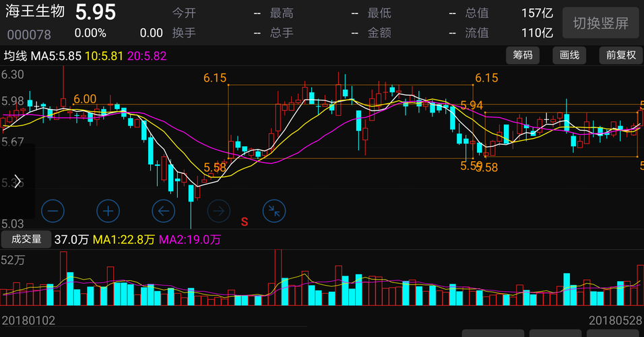The width and height of the screenshot is (644, 337).
Task: Tap the magenta 20:5.82 value
Action: point(147,56)
